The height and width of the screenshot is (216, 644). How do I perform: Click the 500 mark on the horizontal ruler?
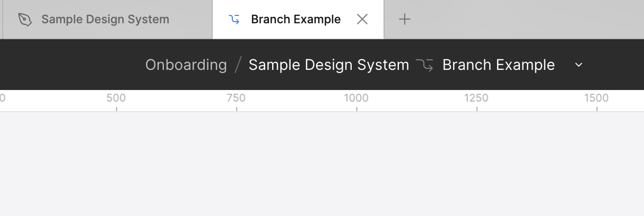[116, 98]
